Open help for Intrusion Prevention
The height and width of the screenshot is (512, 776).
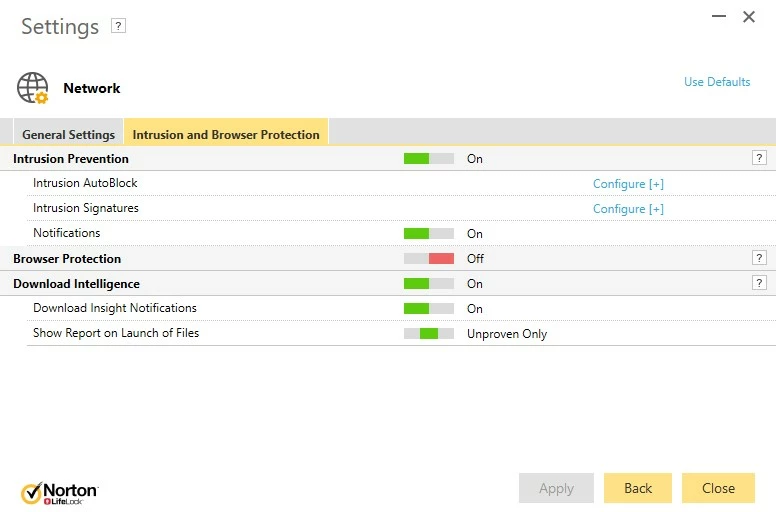click(x=759, y=158)
